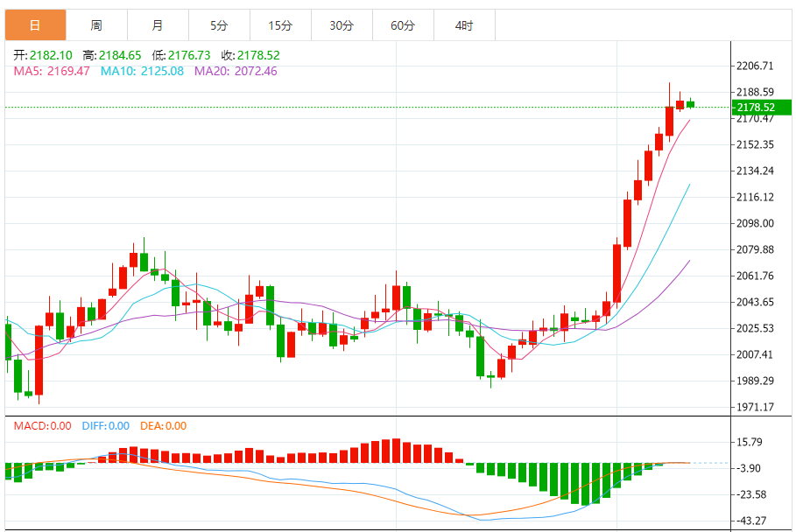
Task: Click the high price 高:2184.65 value
Action: [112, 55]
